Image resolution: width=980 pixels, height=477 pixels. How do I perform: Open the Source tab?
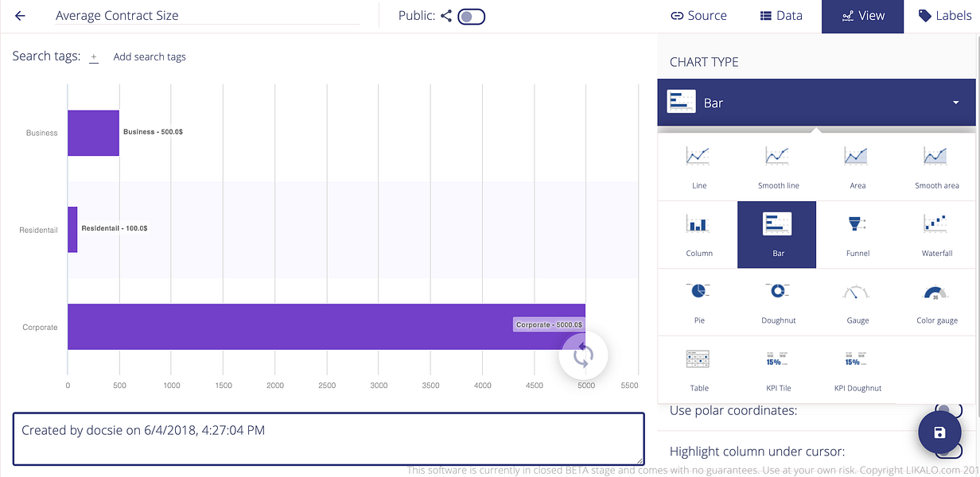click(698, 16)
